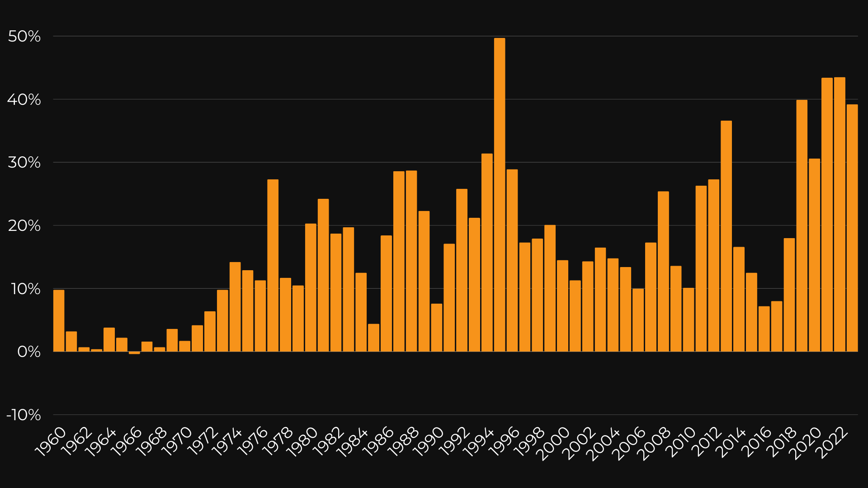Click the 1981 bar near 24%
868x488 pixels.
pyautogui.click(x=323, y=275)
